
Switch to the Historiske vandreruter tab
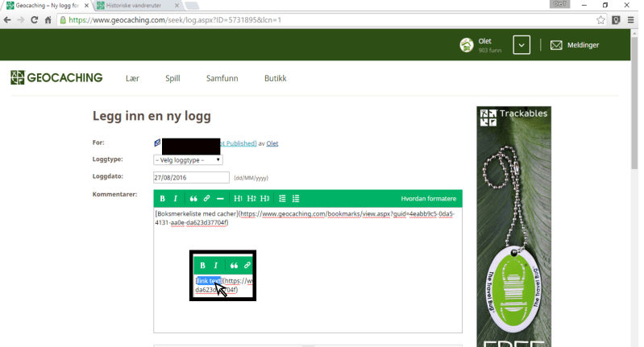[x=134, y=6]
